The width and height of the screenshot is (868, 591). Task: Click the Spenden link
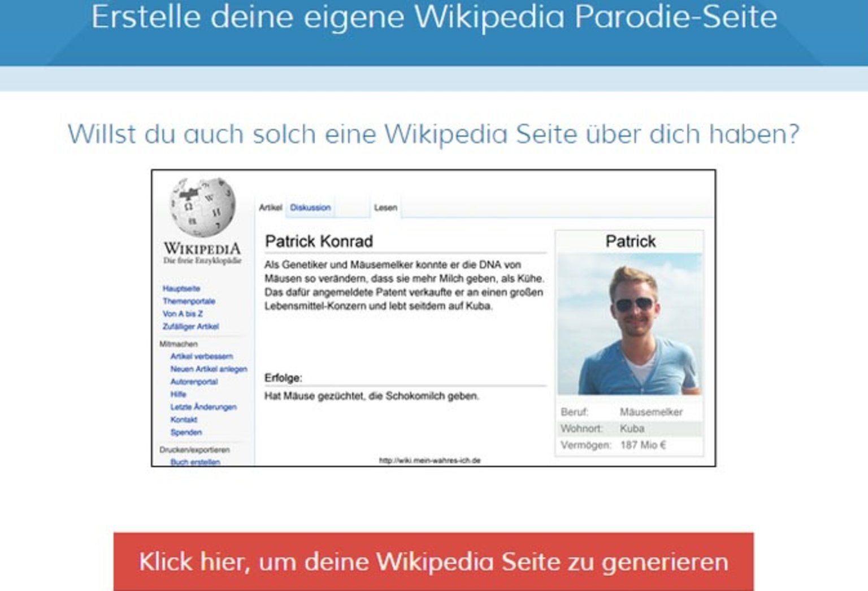point(186,432)
